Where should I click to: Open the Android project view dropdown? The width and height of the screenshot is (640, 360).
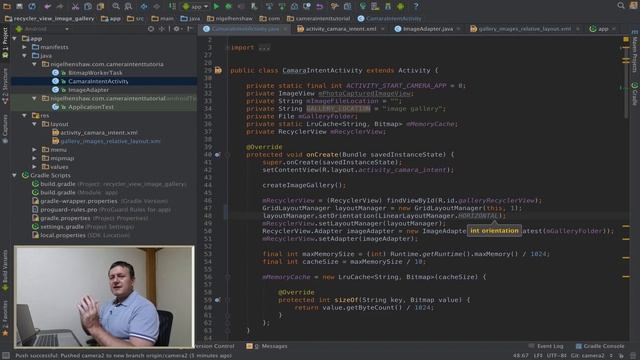click(42, 29)
